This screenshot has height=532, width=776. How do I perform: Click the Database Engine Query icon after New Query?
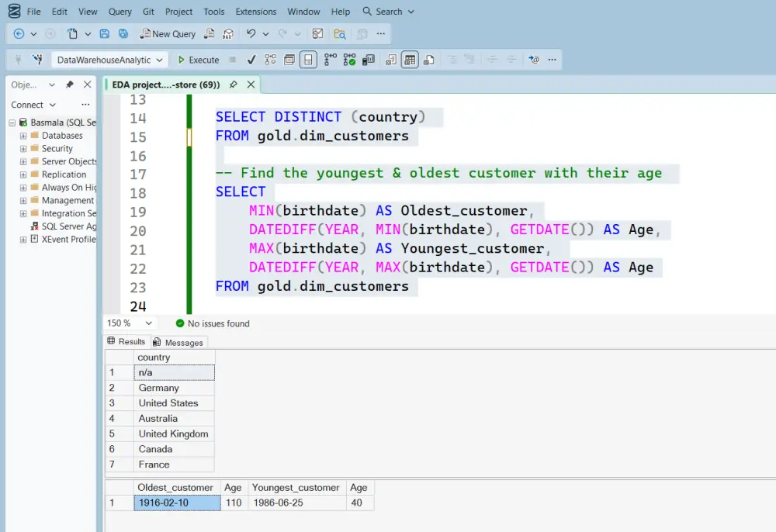coord(210,33)
